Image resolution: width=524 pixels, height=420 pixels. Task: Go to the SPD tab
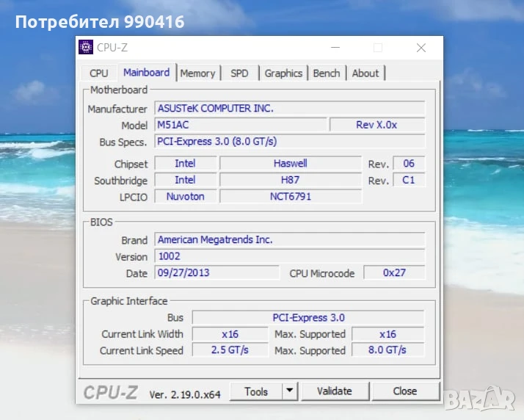[239, 73]
